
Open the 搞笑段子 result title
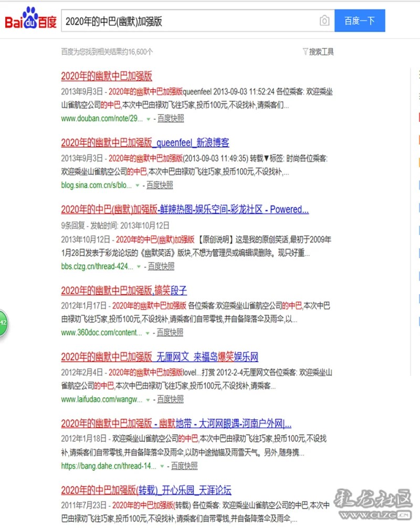click(x=124, y=290)
